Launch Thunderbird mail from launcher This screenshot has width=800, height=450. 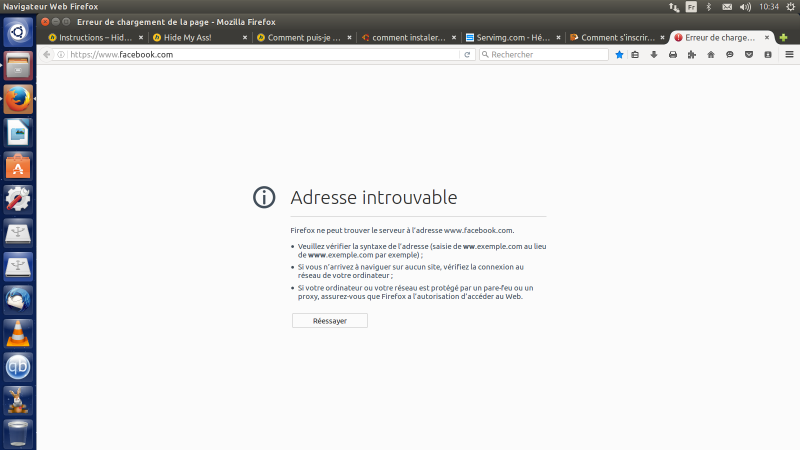(18, 300)
